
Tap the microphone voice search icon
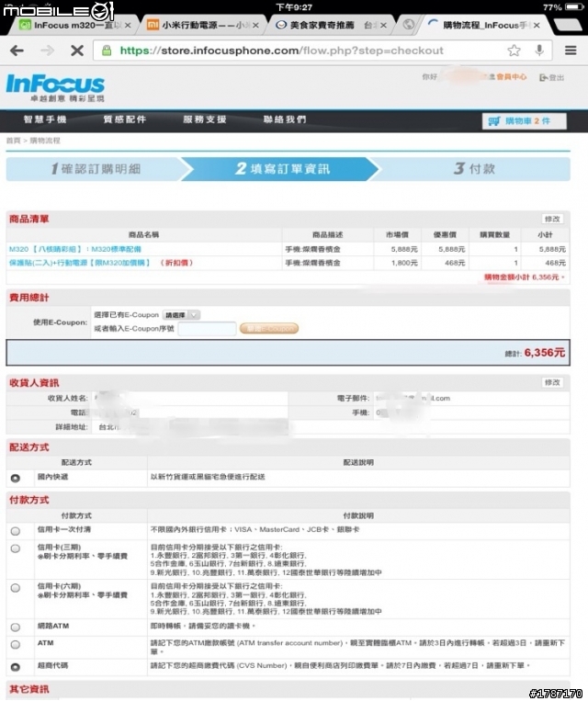coord(539,51)
